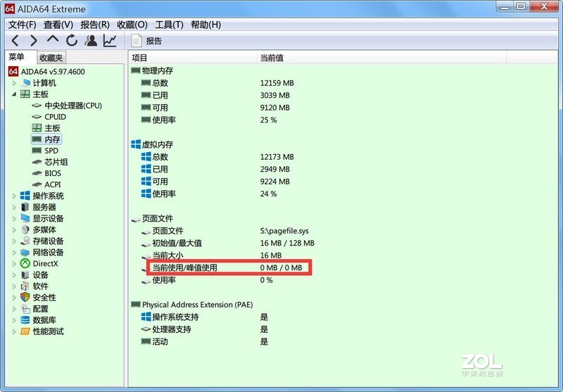Expand the 配置 tree node
The height and width of the screenshot is (392, 563).
pos(14,309)
